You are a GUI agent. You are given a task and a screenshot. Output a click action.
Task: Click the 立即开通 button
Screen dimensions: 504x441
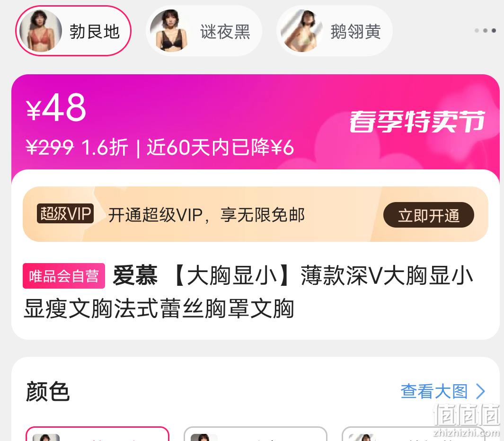[x=428, y=215]
